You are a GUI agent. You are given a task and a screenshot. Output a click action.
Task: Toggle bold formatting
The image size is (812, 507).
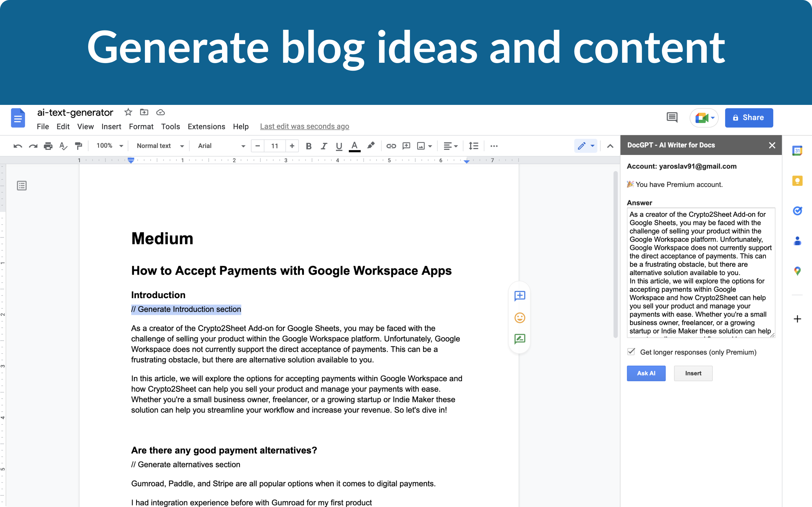[x=309, y=146]
